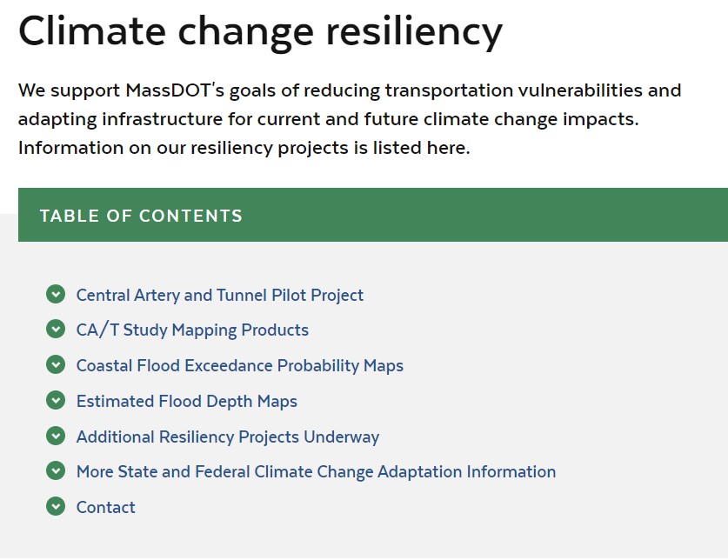Click the chevron icon next to Contact
Image resolution: width=728 pixels, height=560 pixels.
[56, 506]
